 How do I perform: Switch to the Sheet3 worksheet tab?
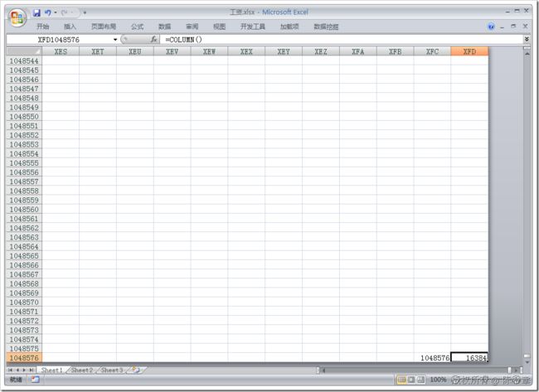[112, 370]
